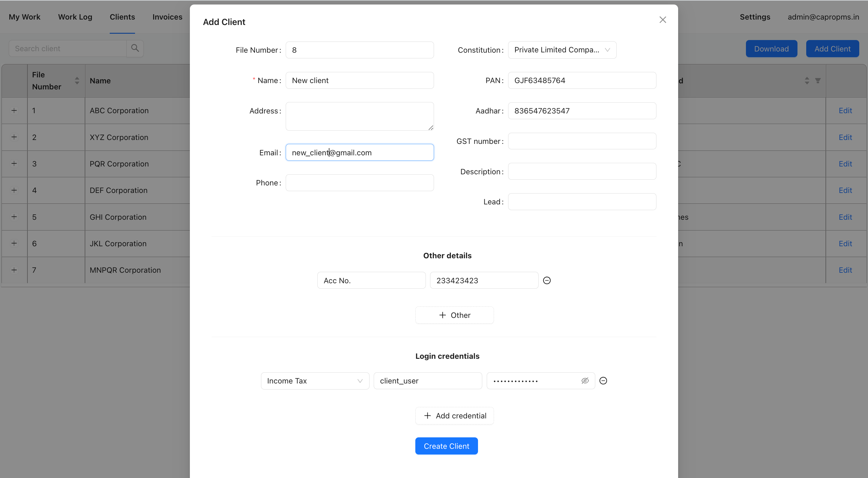Expand the row for MNPQR Corporation
Image resolution: width=868 pixels, height=478 pixels.
pyautogui.click(x=14, y=270)
